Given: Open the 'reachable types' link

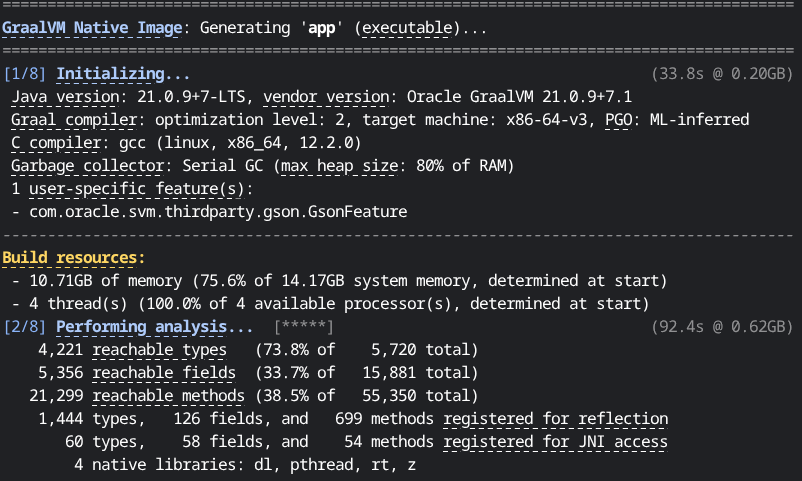Looking at the screenshot, I should click(160, 349).
